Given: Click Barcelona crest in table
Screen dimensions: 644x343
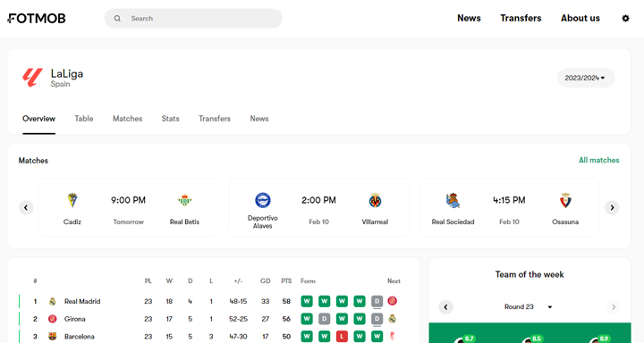Looking at the screenshot, I should 53,337.
